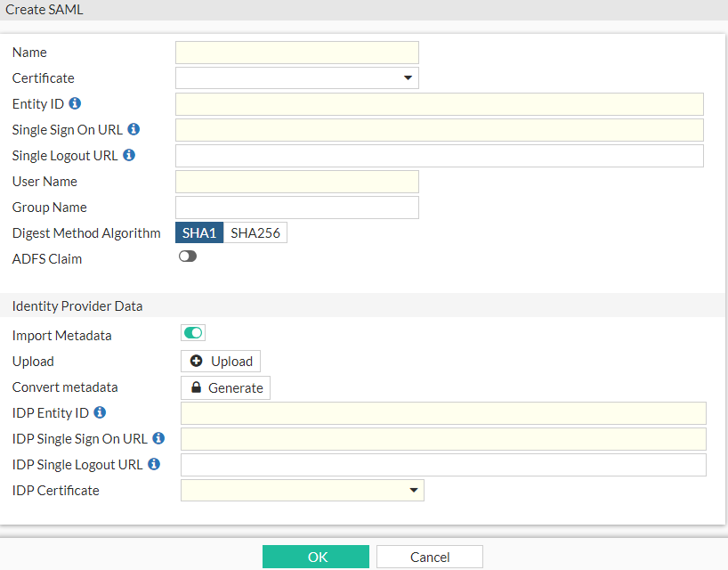Image resolution: width=728 pixels, height=570 pixels.
Task: Click the plus icon on the Upload button
Action: point(196,361)
